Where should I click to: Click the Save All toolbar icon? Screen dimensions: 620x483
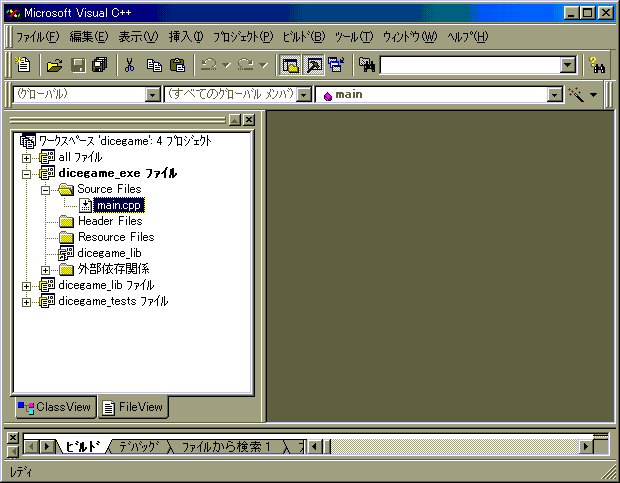pyautogui.click(x=100, y=65)
